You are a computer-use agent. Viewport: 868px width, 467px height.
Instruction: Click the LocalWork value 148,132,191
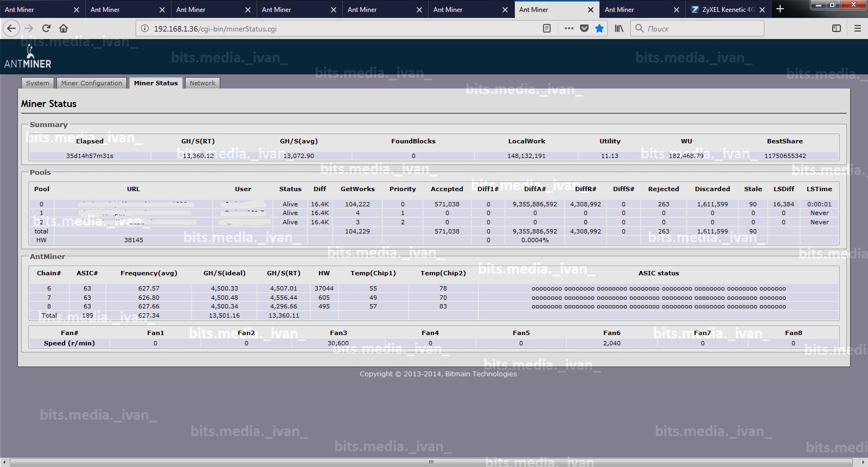pos(527,156)
